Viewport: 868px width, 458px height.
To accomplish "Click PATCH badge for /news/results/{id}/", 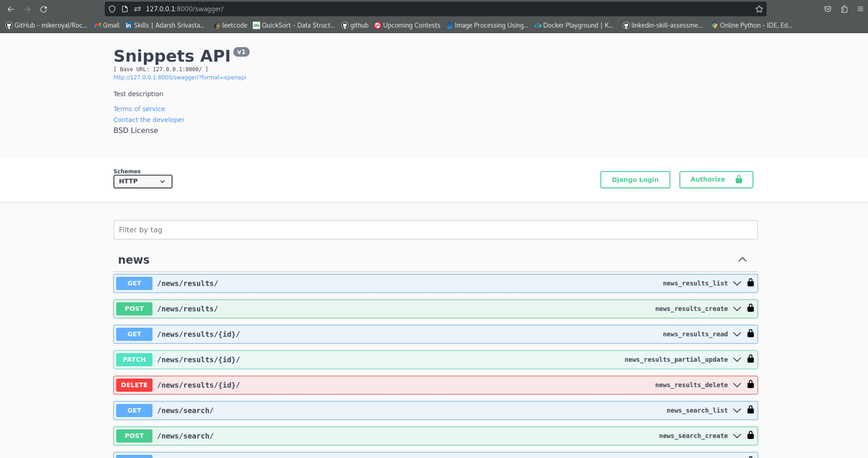I will point(134,360).
